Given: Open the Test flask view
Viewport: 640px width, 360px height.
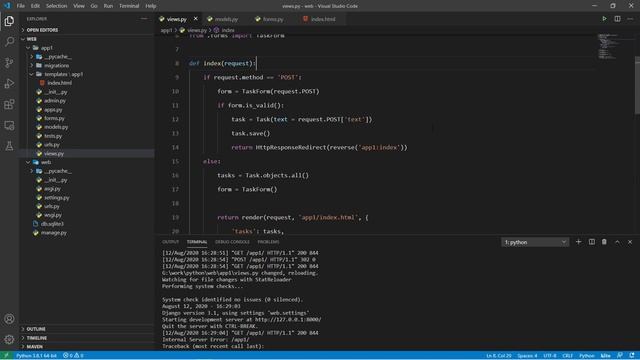Looking at the screenshot, I should (x=9, y=146).
